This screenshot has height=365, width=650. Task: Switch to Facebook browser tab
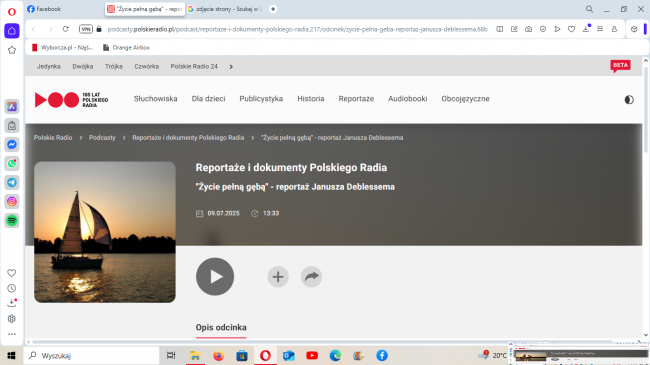(x=62, y=9)
